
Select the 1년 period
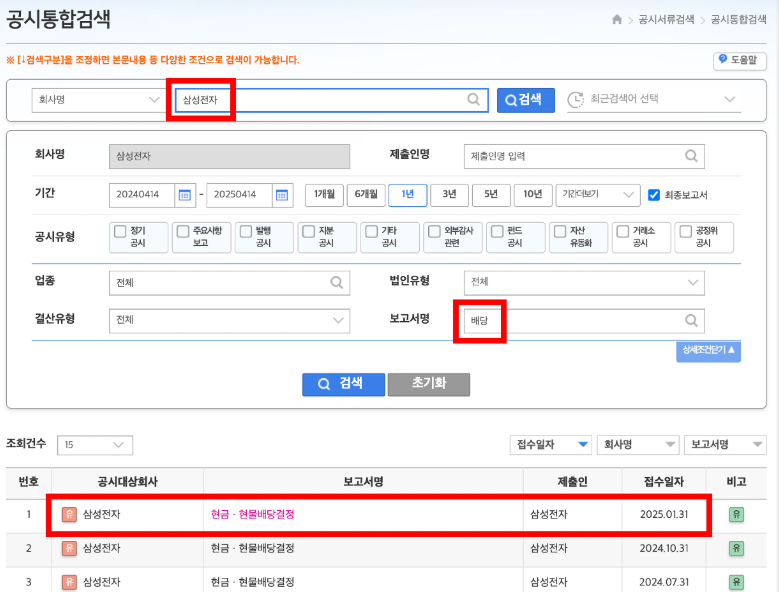coord(407,195)
